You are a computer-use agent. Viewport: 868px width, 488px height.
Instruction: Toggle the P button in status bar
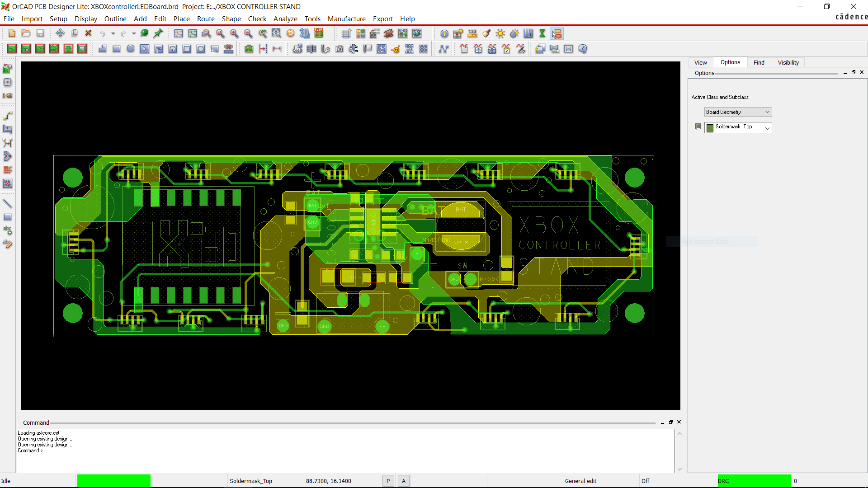(x=388, y=481)
